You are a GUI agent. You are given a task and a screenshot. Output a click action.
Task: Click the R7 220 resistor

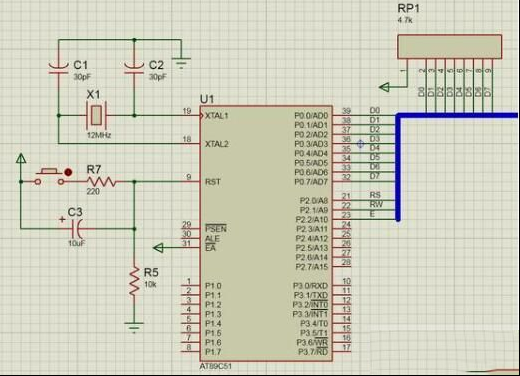(x=102, y=182)
